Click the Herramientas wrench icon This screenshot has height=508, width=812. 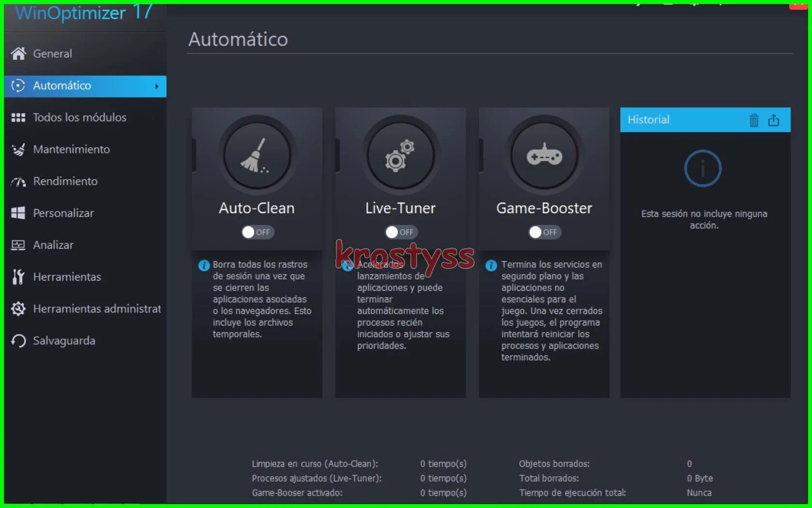coord(18,277)
